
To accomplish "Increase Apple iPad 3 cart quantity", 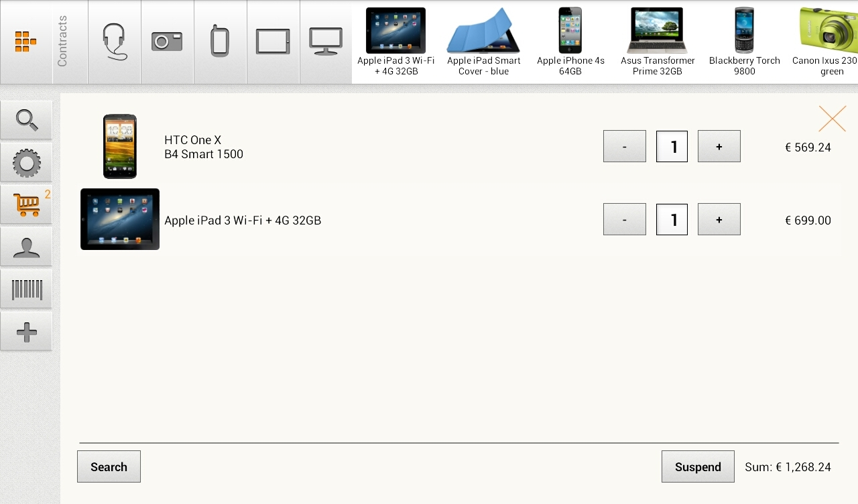I will click(719, 219).
